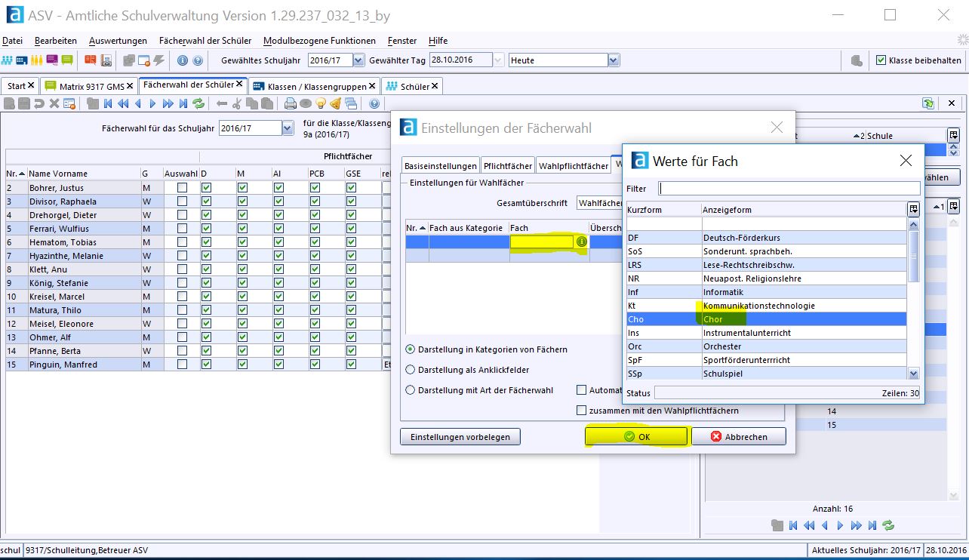Click the green info icon beside the Fach field
The image size is (969, 560).
(x=582, y=242)
